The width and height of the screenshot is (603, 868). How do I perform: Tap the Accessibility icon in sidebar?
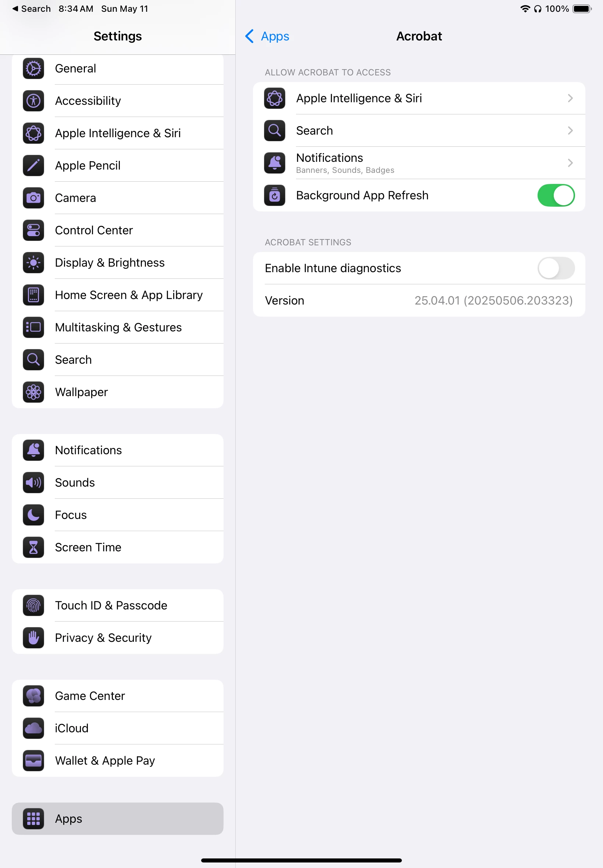[x=33, y=101]
